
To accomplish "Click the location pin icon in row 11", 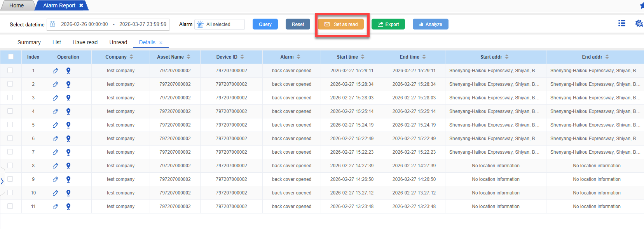I will point(68,206).
